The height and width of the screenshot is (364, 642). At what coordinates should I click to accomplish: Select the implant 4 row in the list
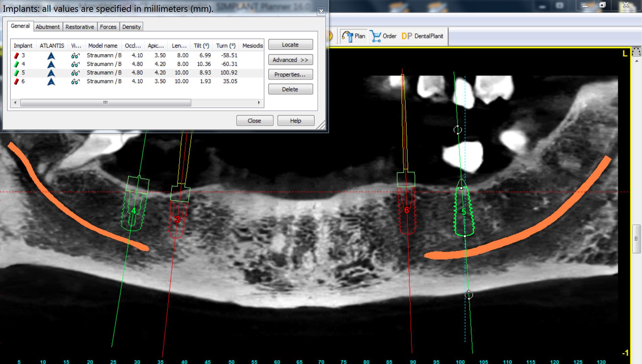pyautogui.click(x=135, y=64)
